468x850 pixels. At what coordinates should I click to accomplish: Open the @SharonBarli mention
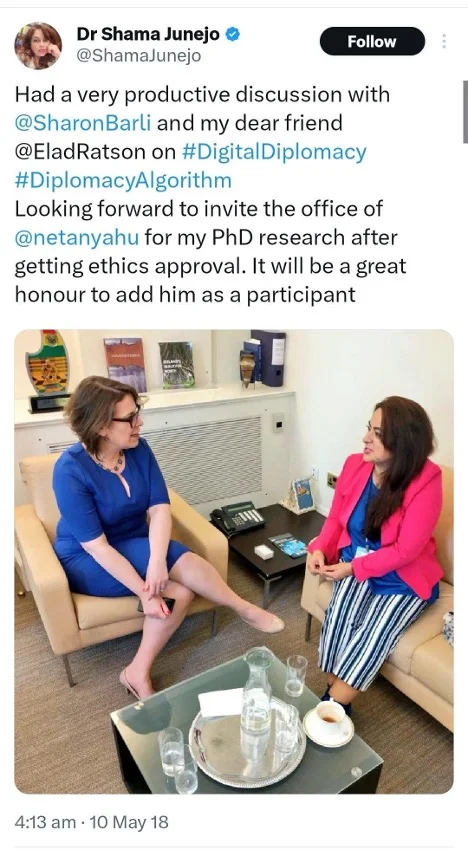[x=83, y=123]
